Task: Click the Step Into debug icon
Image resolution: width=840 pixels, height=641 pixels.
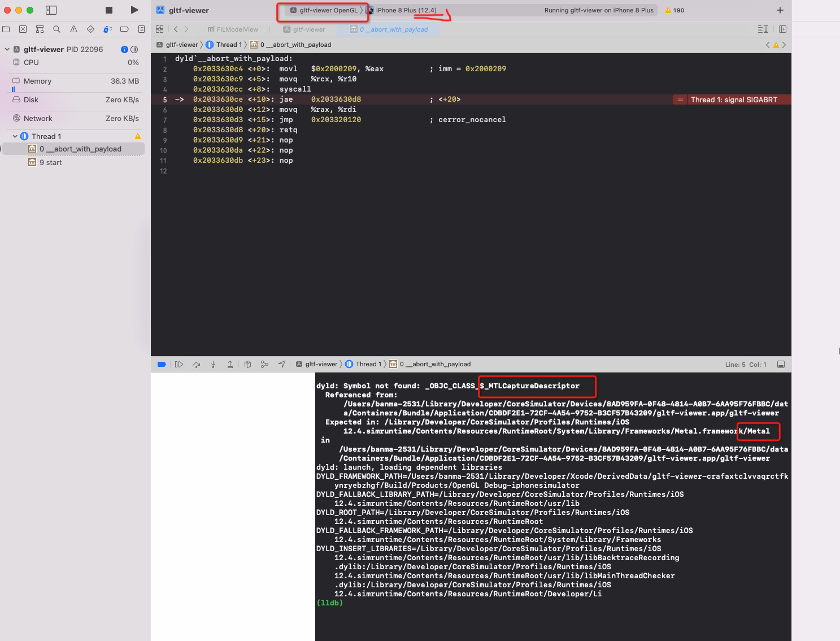Action: coord(213,365)
